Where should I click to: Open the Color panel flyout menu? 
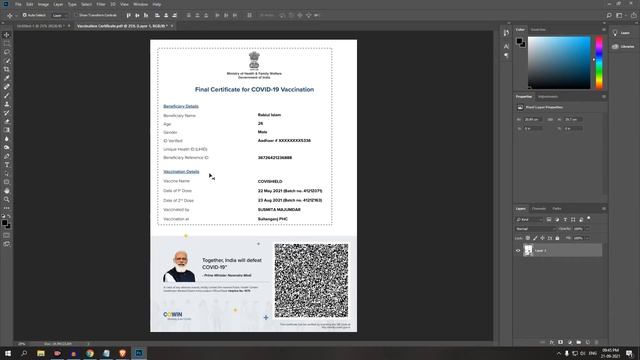pyautogui.click(x=604, y=29)
